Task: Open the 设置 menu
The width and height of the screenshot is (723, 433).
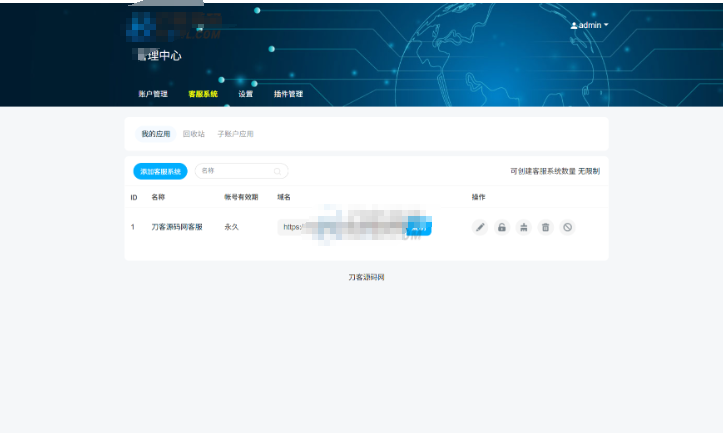Action: (245, 94)
